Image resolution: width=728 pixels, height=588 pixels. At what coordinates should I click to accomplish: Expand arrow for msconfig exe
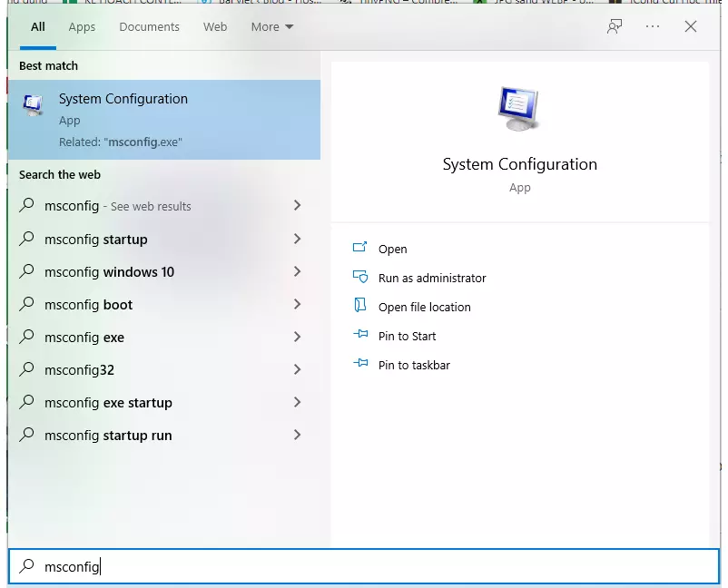(297, 337)
